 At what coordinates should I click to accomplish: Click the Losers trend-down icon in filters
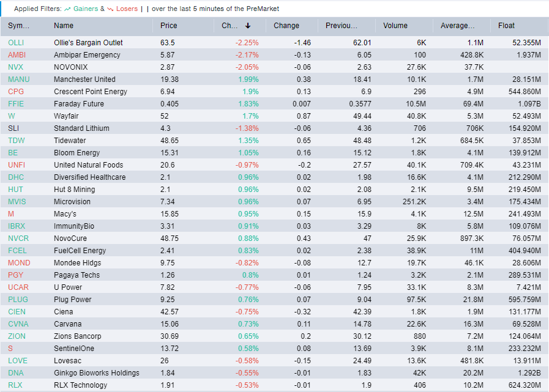(x=110, y=9)
